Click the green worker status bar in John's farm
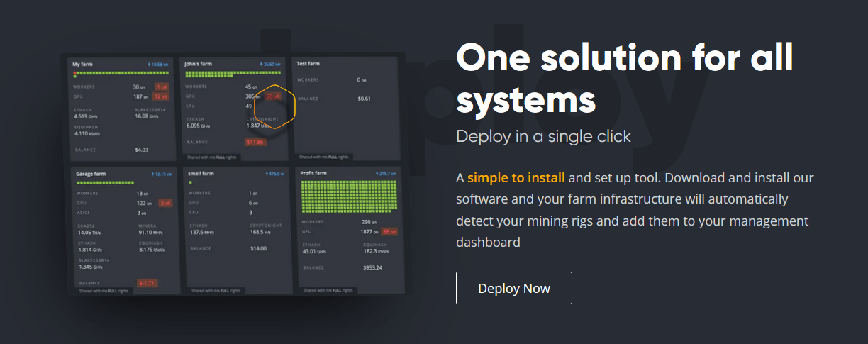The width and height of the screenshot is (868, 344). click(233, 73)
